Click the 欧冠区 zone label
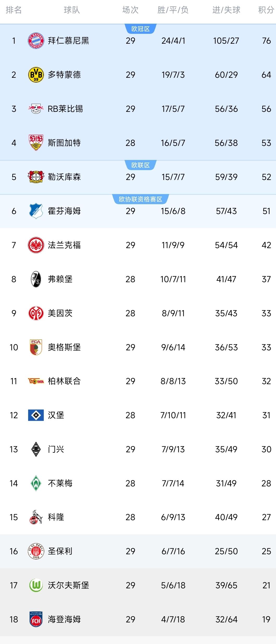Image resolution: width=276 pixels, height=644 pixels. click(141, 29)
